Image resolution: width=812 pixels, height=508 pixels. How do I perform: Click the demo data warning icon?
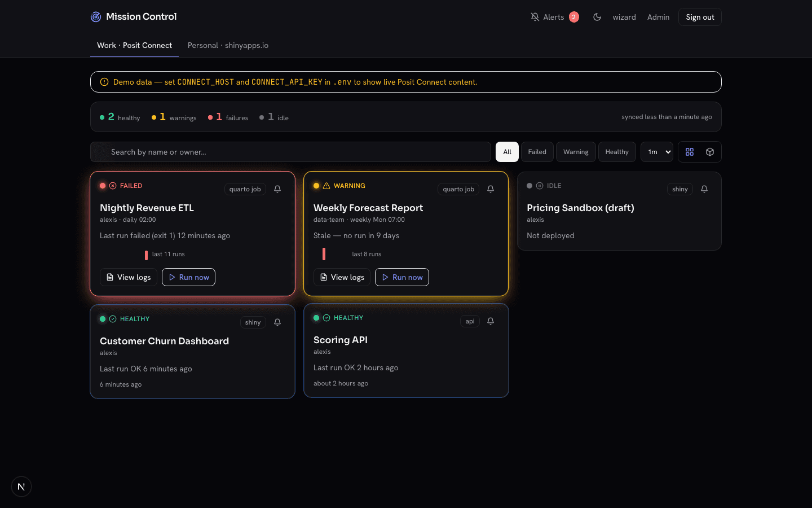(x=104, y=82)
